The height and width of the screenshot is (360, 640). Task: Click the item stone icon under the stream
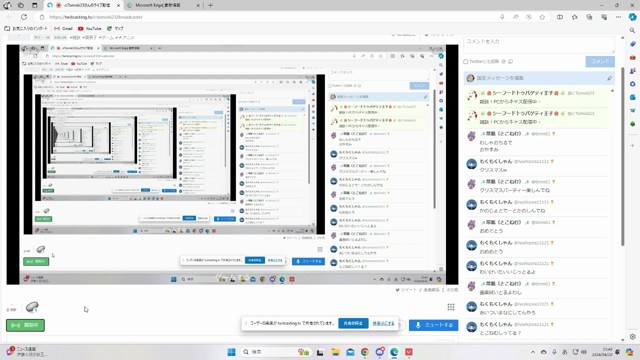coord(32,307)
